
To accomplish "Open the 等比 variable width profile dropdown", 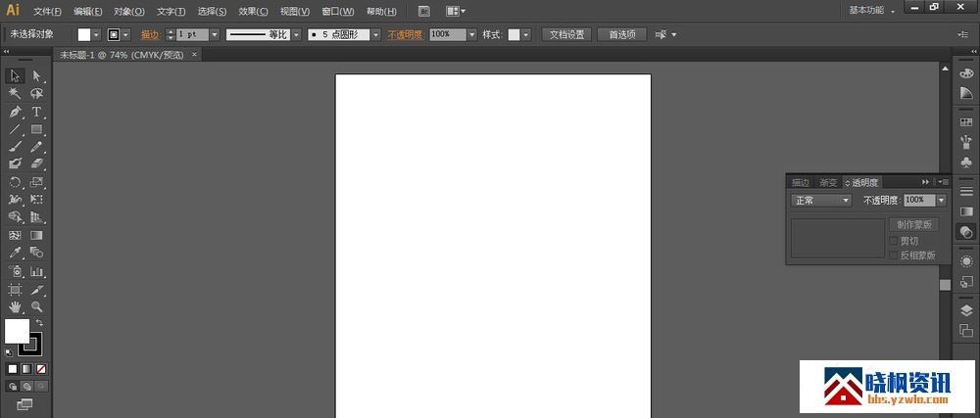I will tap(296, 35).
